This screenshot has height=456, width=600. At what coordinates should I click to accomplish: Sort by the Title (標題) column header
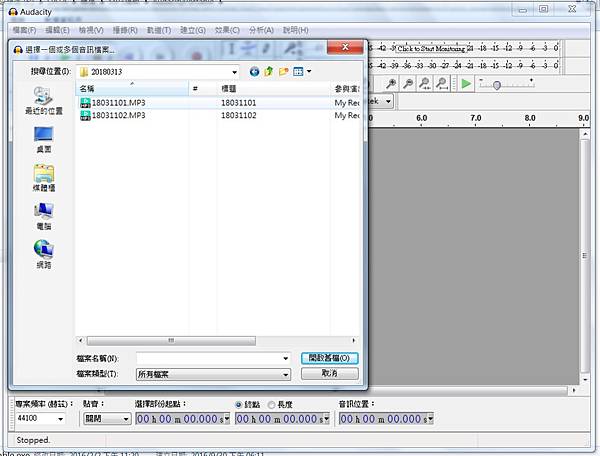pyautogui.click(x=273, y=89)
